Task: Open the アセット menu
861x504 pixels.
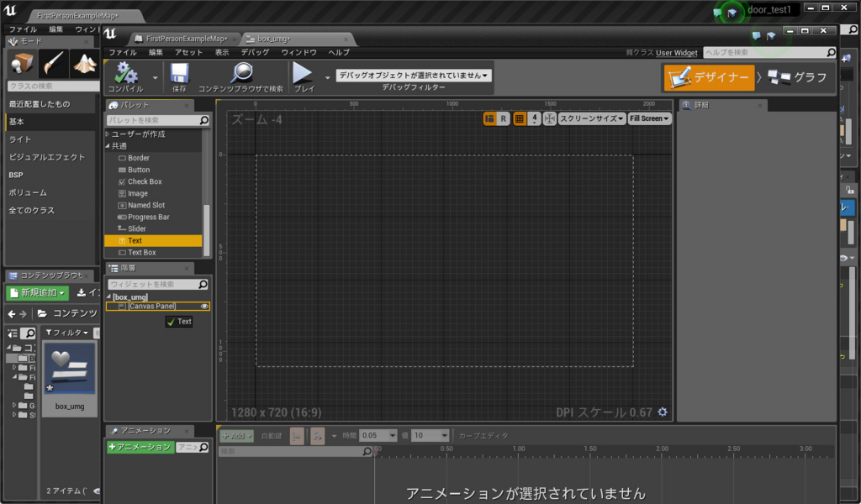Action: [x=188, y=53]
